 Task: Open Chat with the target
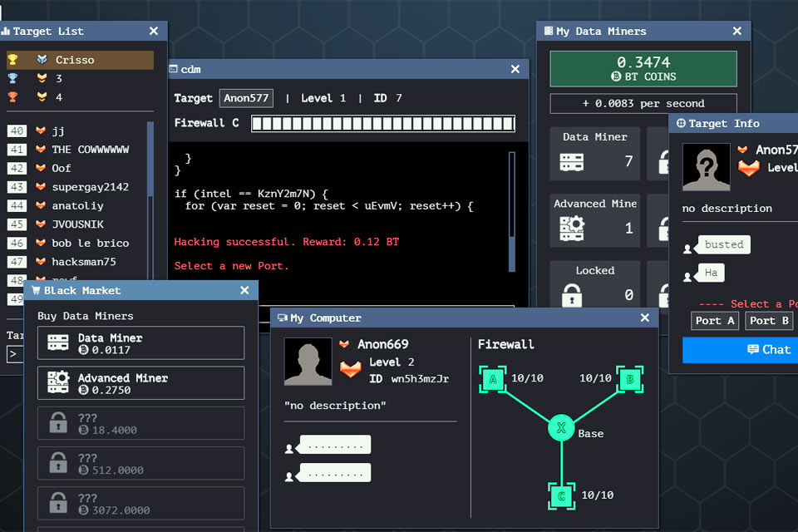[x=740, y=350]
